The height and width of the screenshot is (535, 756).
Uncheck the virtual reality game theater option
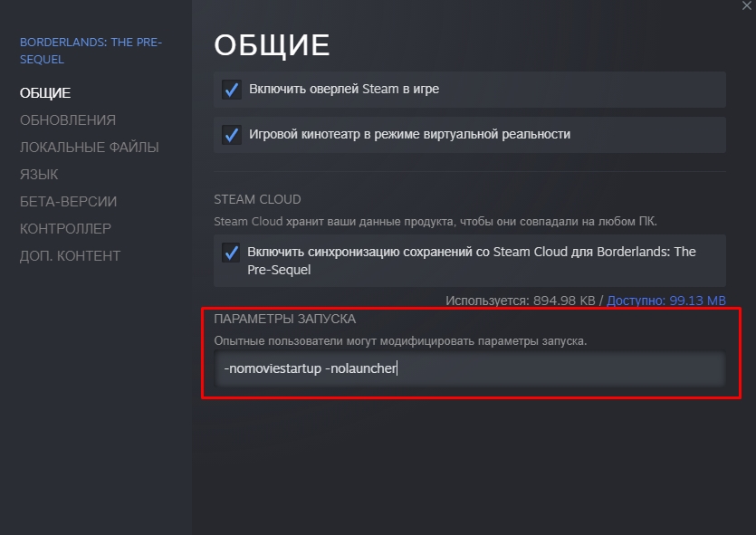232,135
